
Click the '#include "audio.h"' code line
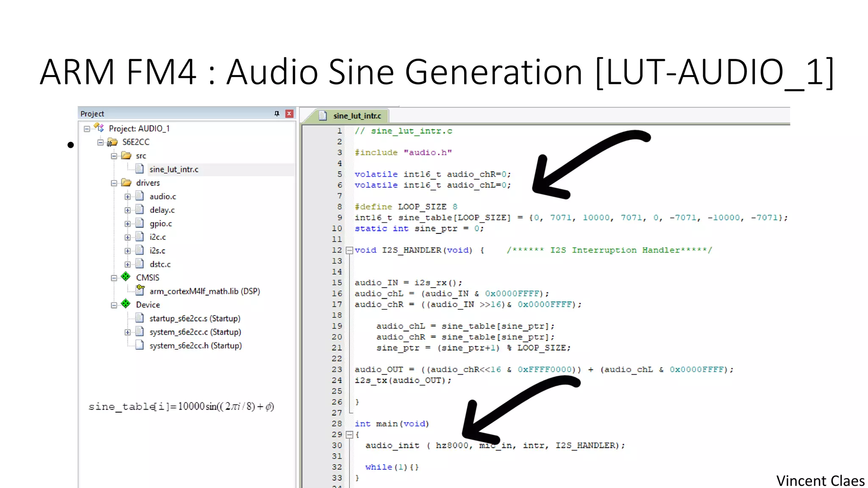point(403,152)
